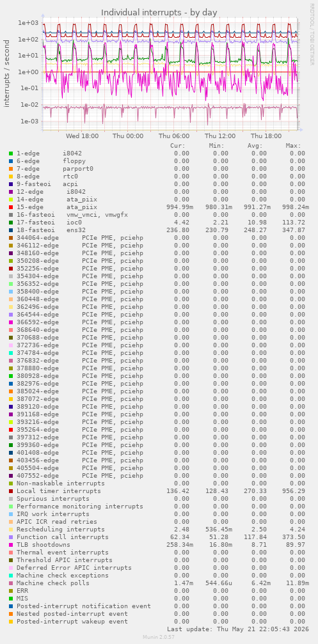Click the Local timer interrupts color swatch
The height and width of the screenshot is (644, 318).
[x=11, y=491]
